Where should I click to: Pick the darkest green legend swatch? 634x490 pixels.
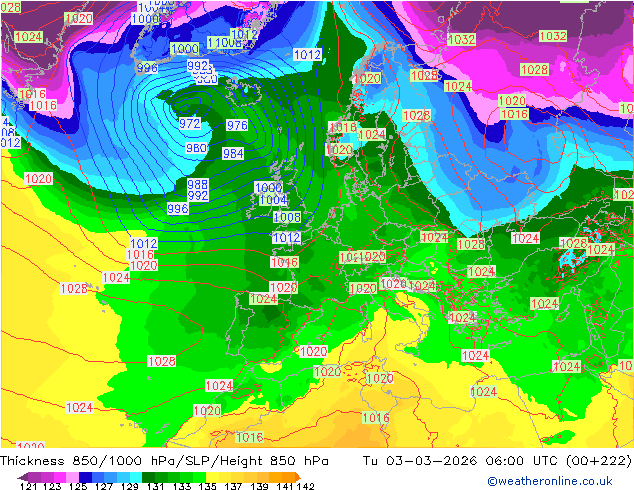coord(148,477)
